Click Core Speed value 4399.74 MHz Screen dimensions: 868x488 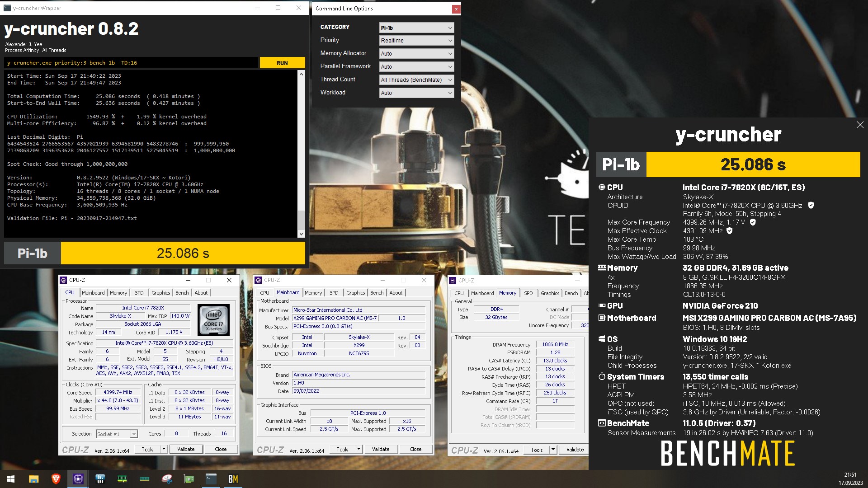point(118,392)
